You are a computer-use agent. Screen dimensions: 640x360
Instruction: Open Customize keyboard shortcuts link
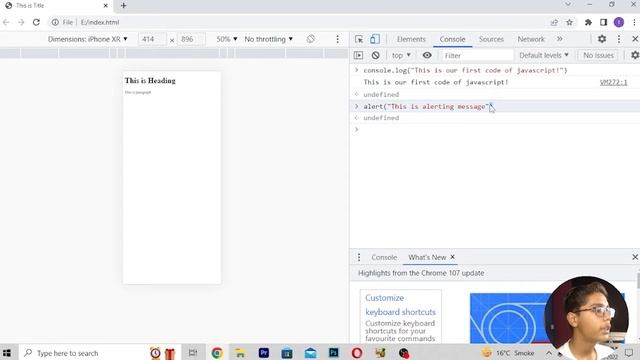(400, 305)
